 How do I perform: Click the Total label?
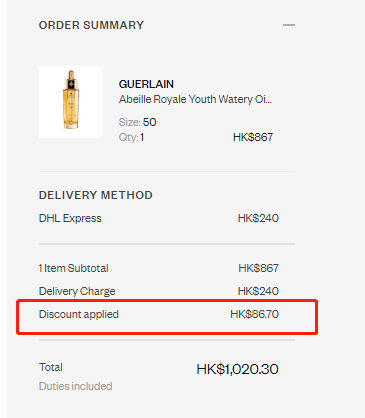coord(51,367)
